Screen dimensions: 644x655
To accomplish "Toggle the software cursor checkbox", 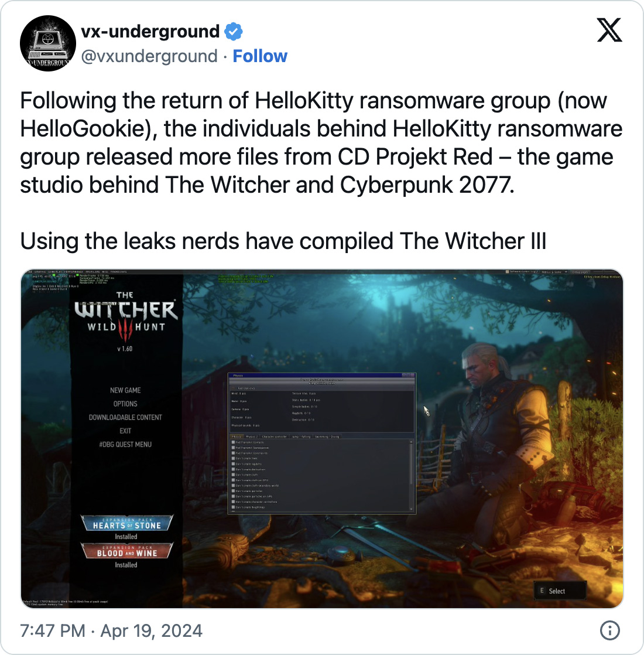I will [x=507, y=271].
